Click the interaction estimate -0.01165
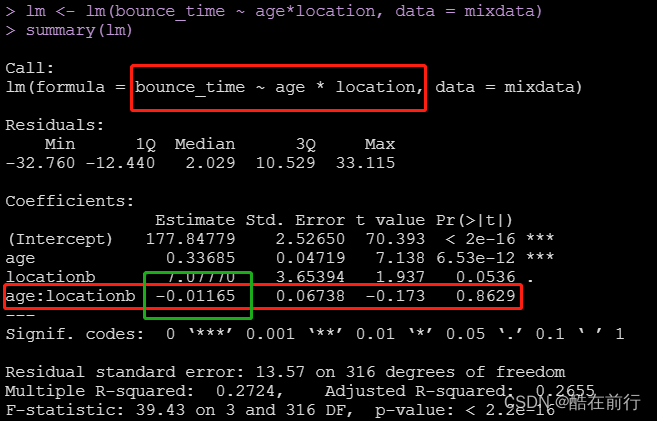This screenshot has width=657, height=421. coord(195,296)
